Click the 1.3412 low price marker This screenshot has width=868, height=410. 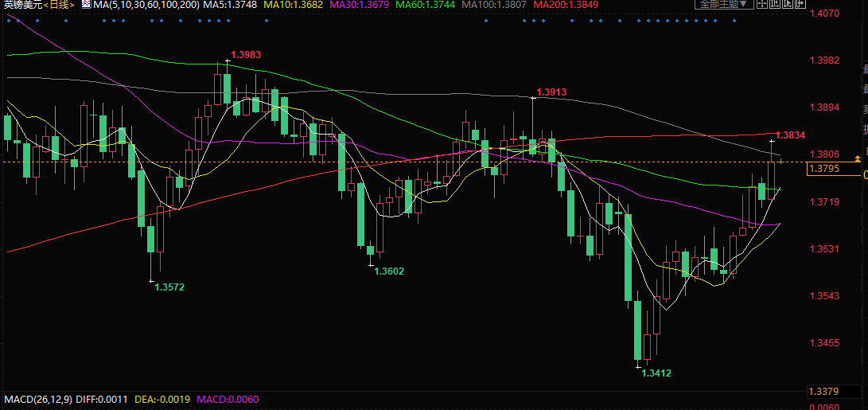tap(656, 373)
